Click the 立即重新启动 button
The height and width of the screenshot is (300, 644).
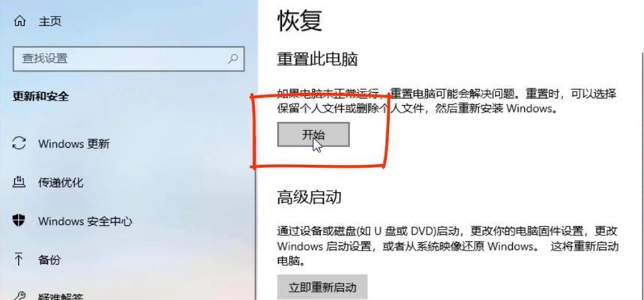click(x=322, y=286)
